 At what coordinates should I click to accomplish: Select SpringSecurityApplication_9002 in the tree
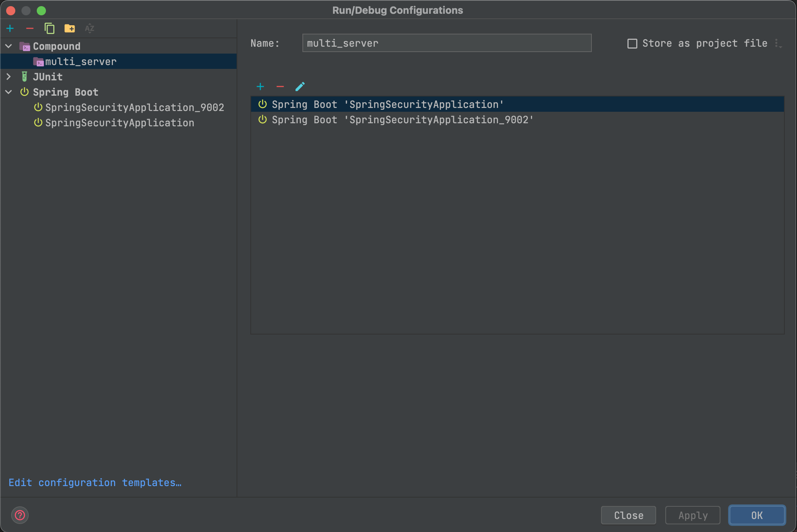[134, 108]
